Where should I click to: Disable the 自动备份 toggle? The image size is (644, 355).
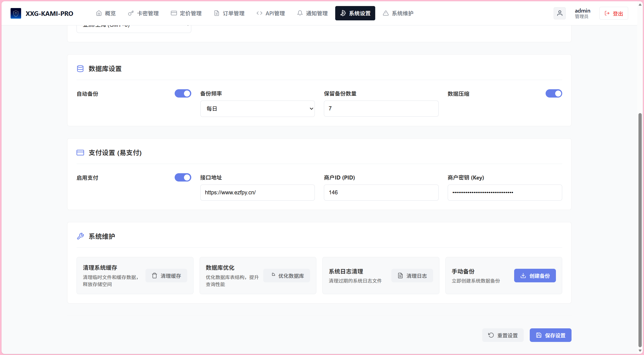click(x=183, y=93)
